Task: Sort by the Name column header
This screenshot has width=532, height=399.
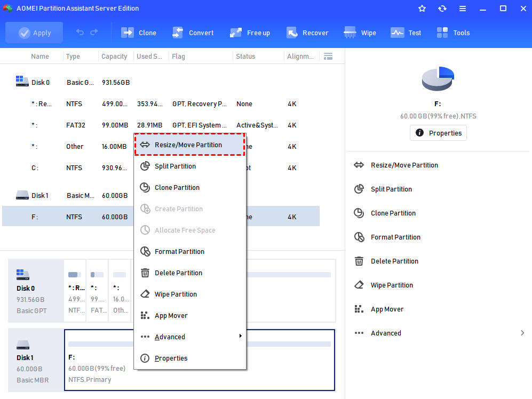Action: (40, 57)
